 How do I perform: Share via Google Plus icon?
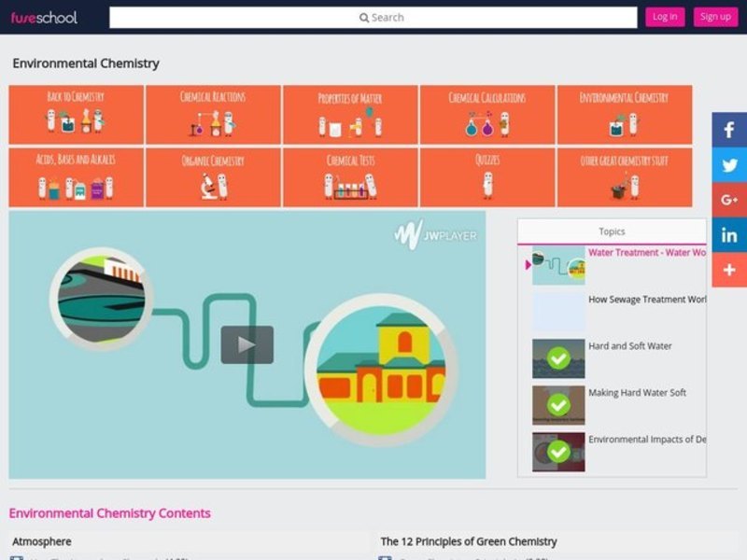click(x=729, y=200)
